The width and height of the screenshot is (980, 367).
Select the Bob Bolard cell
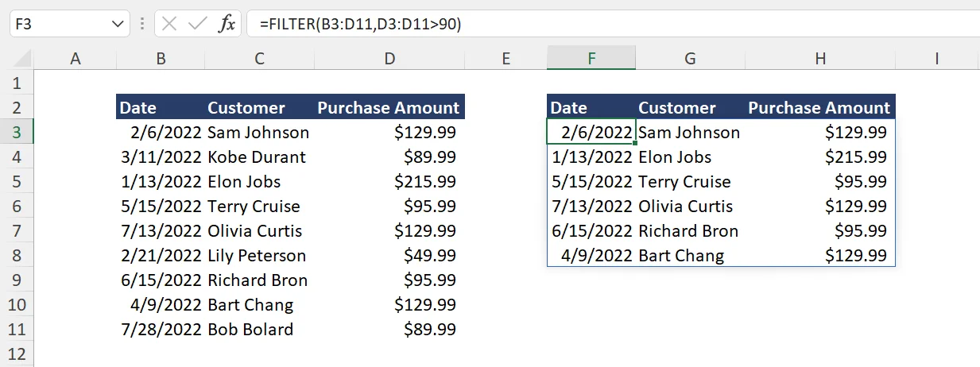(250, 329)
